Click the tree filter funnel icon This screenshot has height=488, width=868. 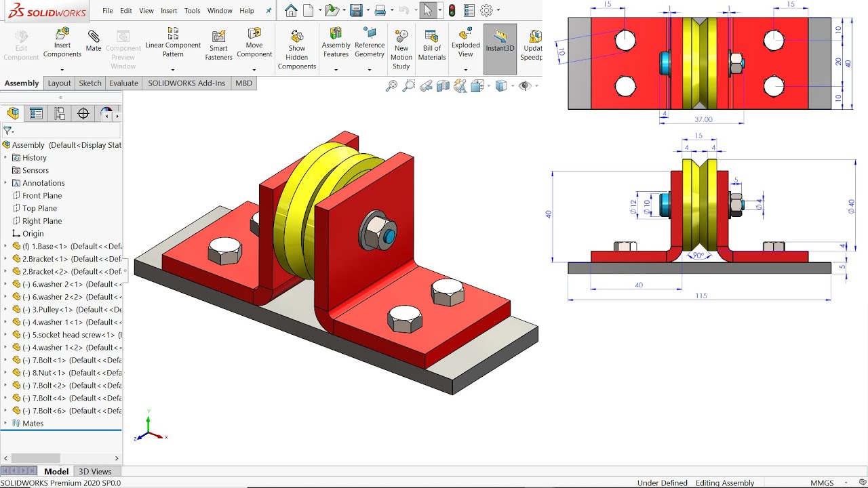8,130
